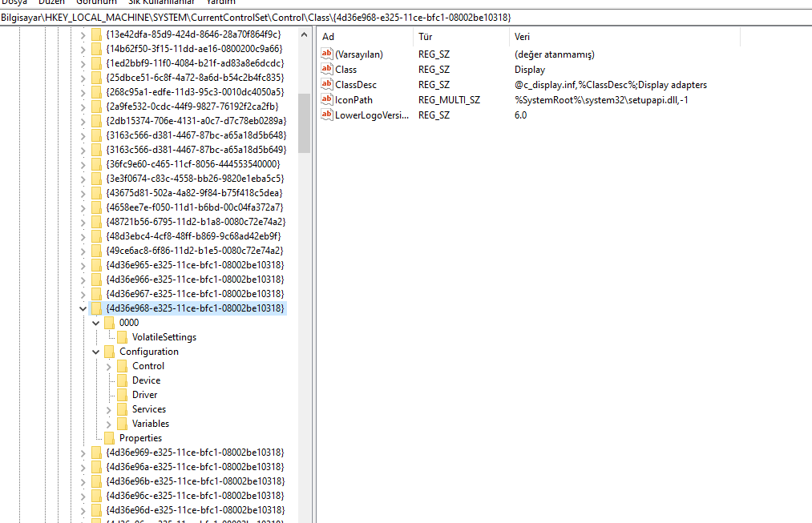The image size is (812, 523).
Task: Expand the {4d36e96a-e325-11ce-bfc1-08002be10318} key
Action: pyautogui.click(x=83, y=467)
